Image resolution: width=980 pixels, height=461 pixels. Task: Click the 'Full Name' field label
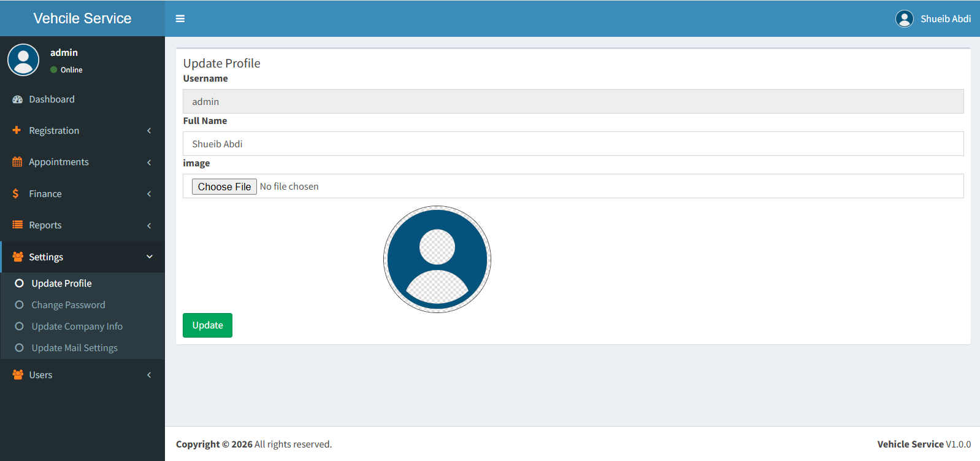(205, 121)
